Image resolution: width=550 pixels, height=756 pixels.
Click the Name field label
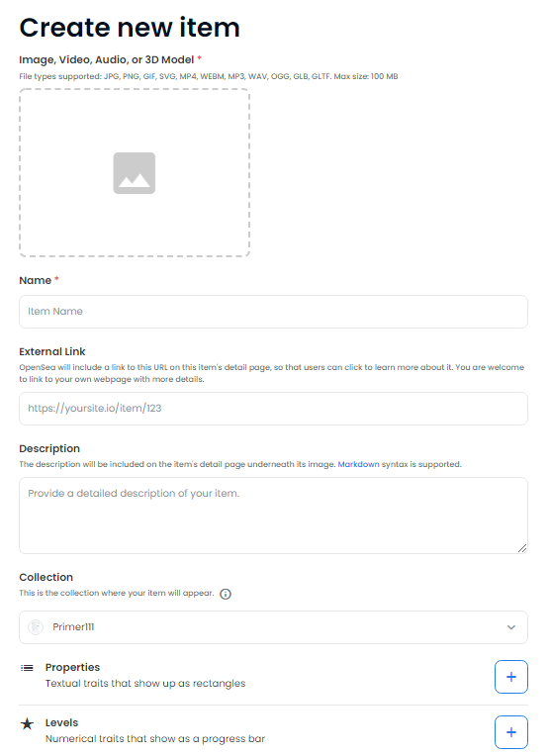[x=36, y=280]
